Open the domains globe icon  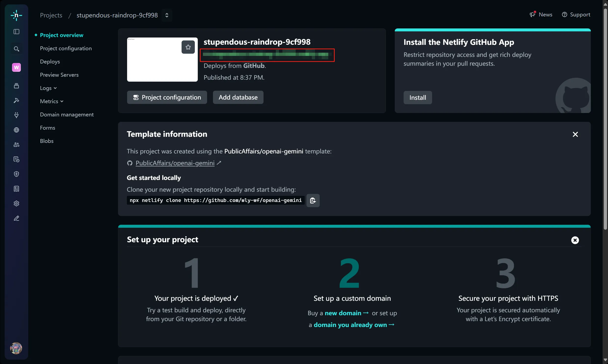coord(16,130)
